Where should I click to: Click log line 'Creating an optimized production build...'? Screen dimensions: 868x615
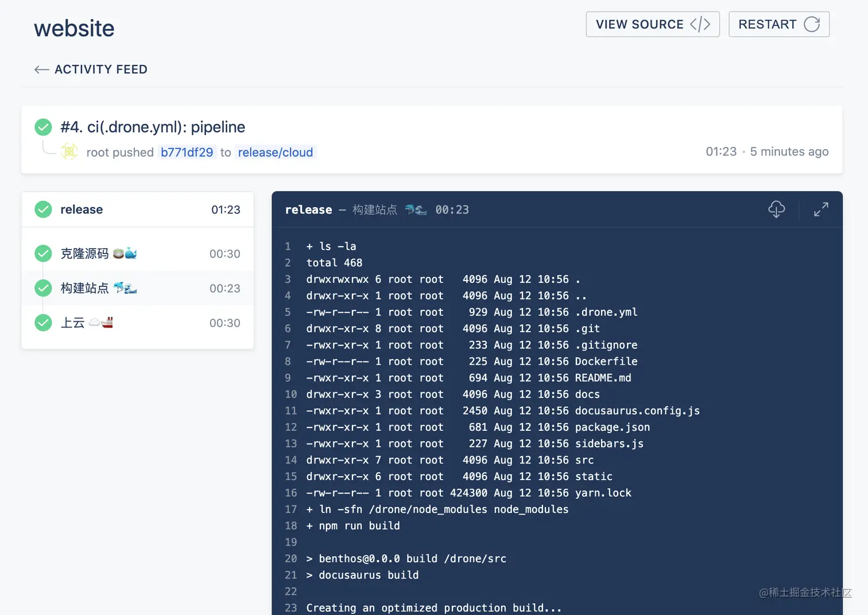click(434, 608)
